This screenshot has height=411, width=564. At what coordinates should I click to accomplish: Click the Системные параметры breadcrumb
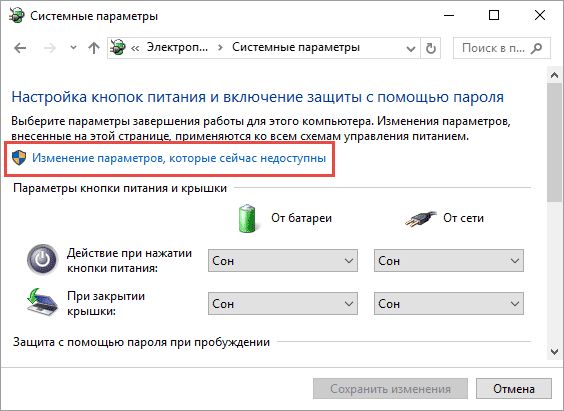coord(296,47)
